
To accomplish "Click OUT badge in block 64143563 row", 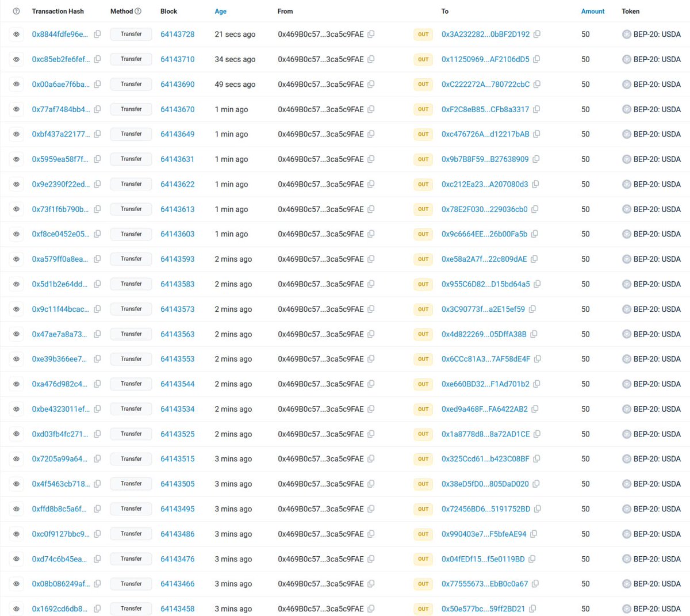I will pyautogui.click(x=423, y=334).
